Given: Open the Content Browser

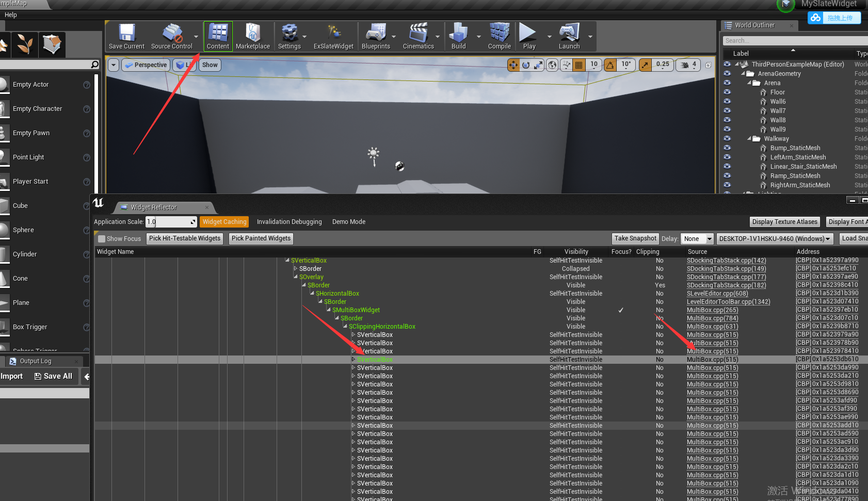Looking at the screenshot, I should [x=218, y=36].
